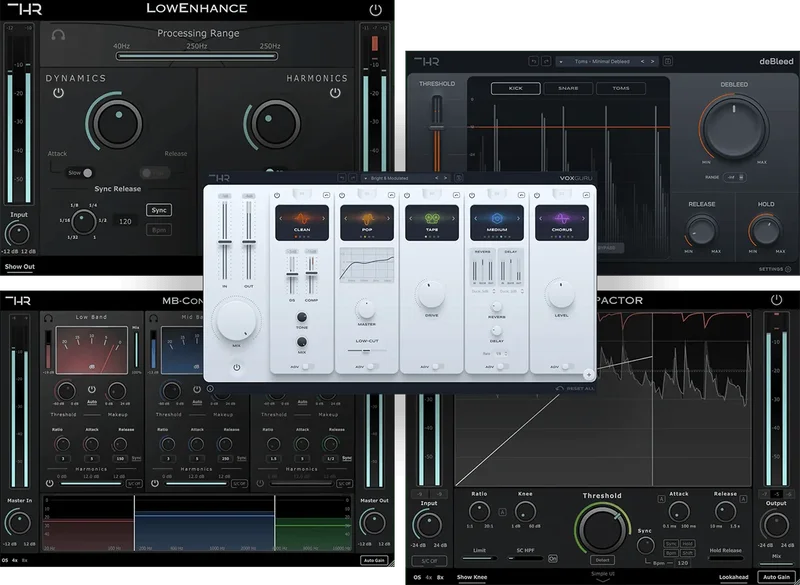Open the VoxGuru preset dropdown arrow

[x=366, y=179]
